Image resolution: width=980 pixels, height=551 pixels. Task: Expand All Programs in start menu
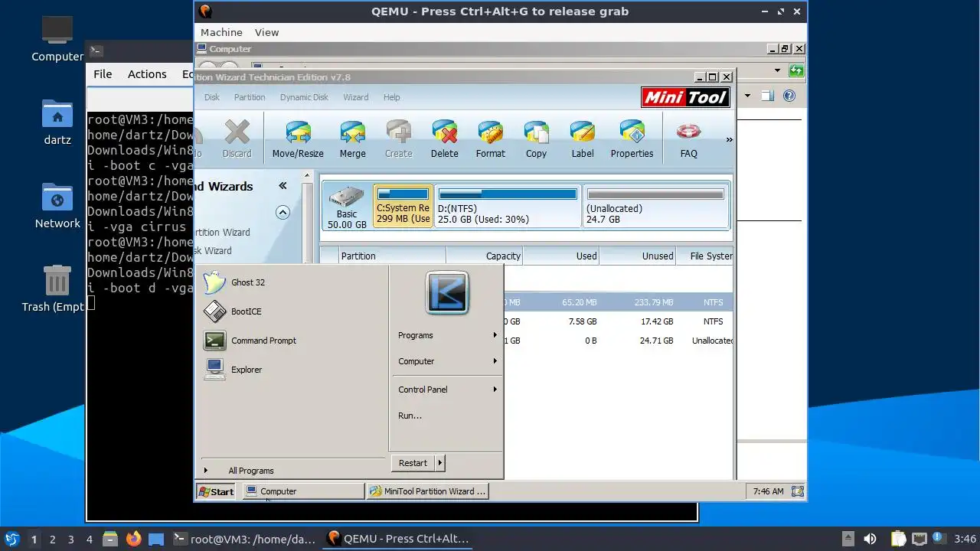click(250, 471)
